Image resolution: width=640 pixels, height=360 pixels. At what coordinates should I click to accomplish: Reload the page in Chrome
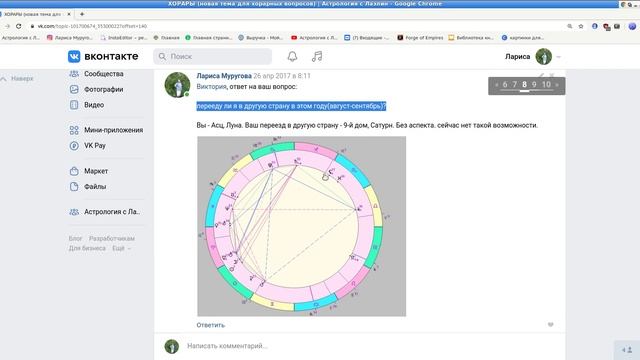(x=18, y=26)
